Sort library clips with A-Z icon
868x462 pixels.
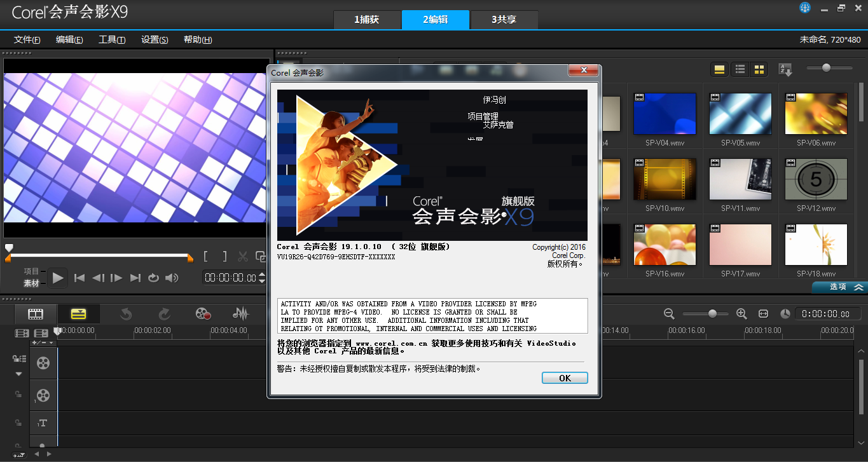(786, 69)
